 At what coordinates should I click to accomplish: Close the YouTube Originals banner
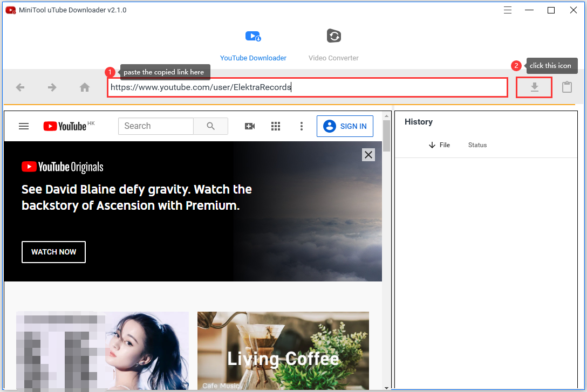[x=368, y=154]
